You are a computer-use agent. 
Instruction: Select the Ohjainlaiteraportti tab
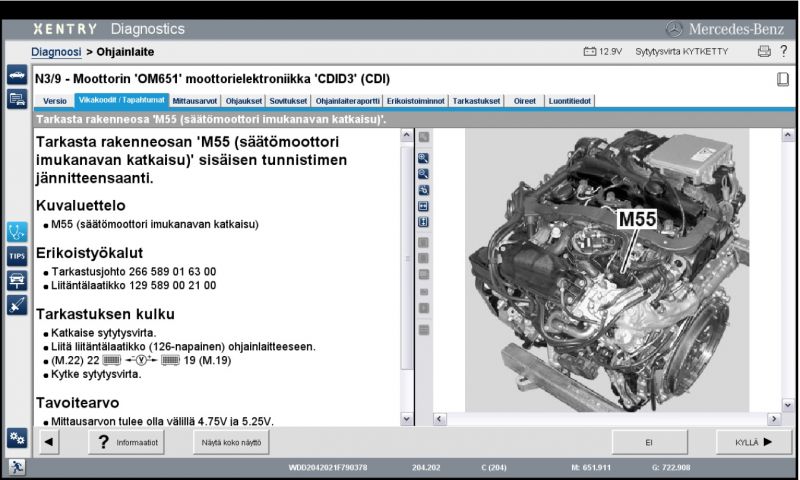tap(347, 101)
